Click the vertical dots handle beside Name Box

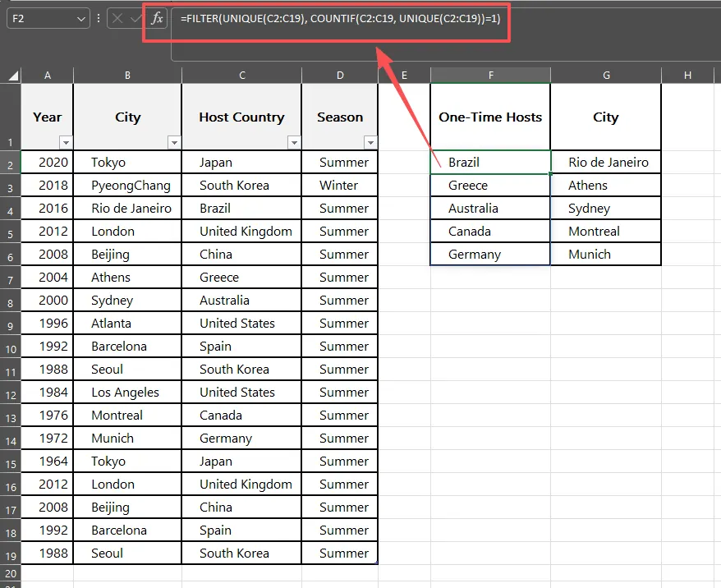tap(99, 17)
